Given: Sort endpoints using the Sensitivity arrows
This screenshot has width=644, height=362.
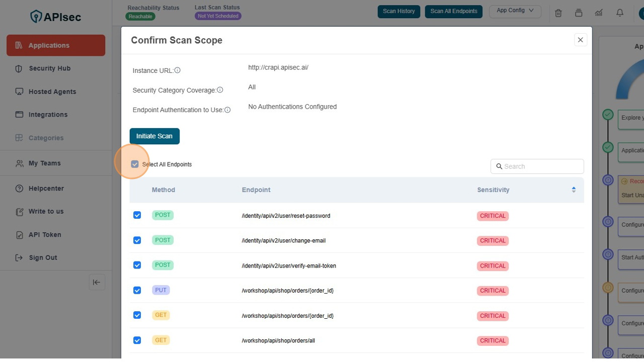Looking at the screenshot, I should click(573, 190).
